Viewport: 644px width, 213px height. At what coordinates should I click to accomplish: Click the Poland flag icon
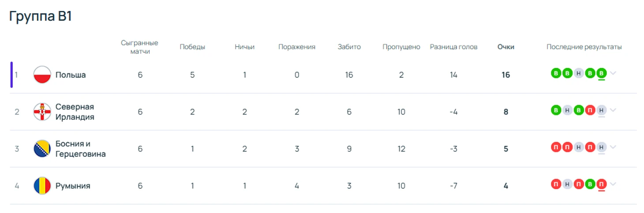point(42,75)
